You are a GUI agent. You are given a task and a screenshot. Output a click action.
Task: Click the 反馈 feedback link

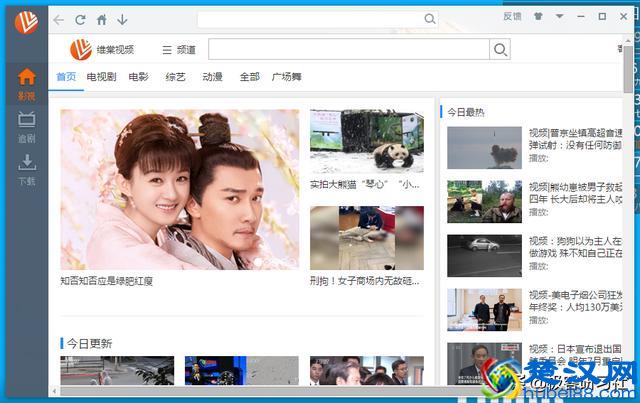tap(512, 16)
